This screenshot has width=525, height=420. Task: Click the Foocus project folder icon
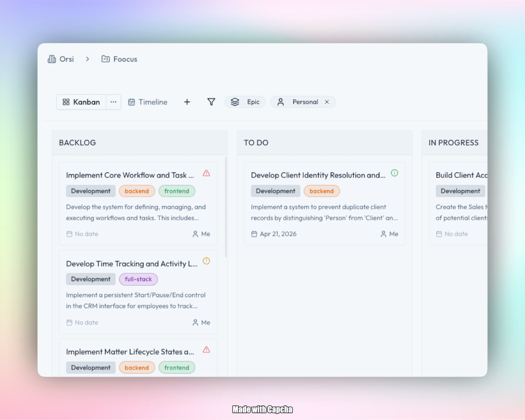click(x=105, y=59)
